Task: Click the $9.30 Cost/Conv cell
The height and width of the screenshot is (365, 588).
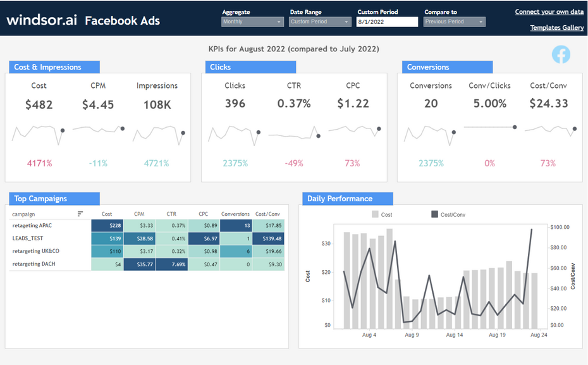Action: point(268,264)
